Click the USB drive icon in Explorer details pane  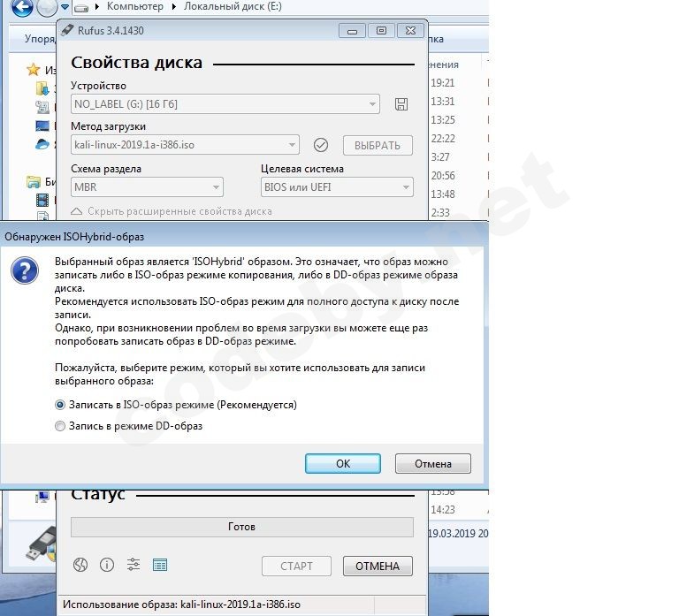pos(42,544)
